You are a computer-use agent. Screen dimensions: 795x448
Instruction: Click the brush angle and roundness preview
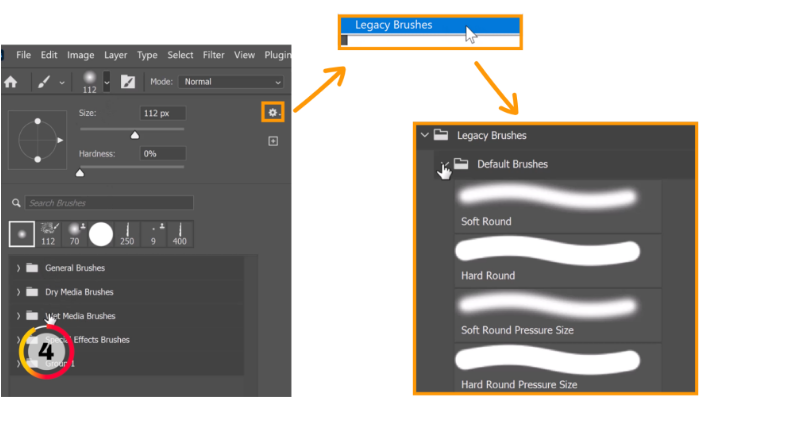pyautogui.click(x=38, y=140)
